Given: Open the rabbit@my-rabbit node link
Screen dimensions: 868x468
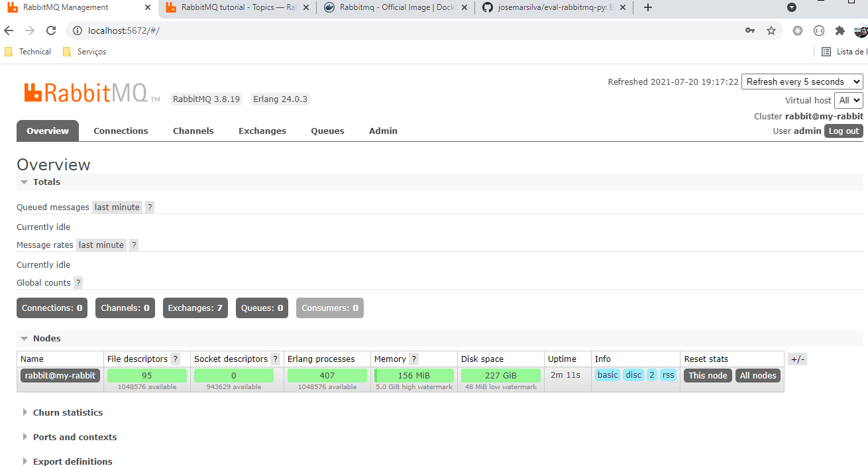Looking at the screenshot, I should click(60, 375).
